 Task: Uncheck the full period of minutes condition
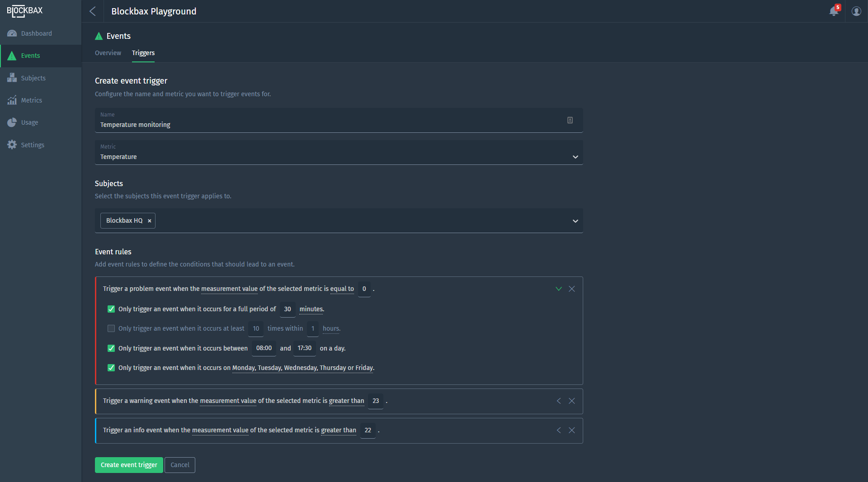(x=111, y=309)
